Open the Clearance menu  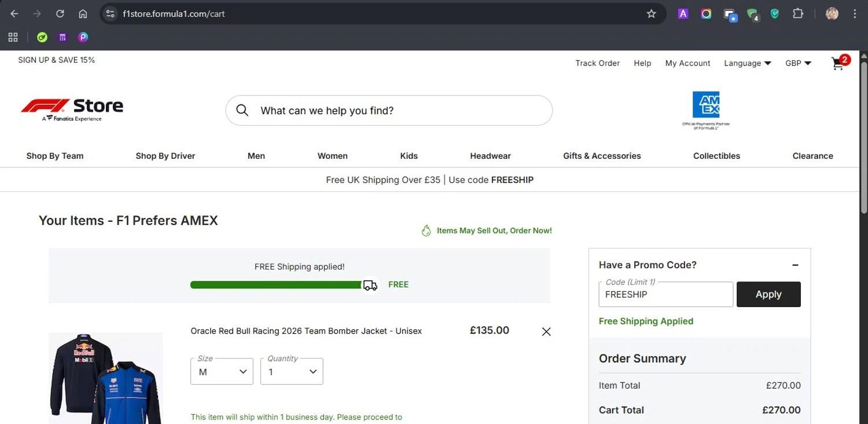[x=813, y=156]
